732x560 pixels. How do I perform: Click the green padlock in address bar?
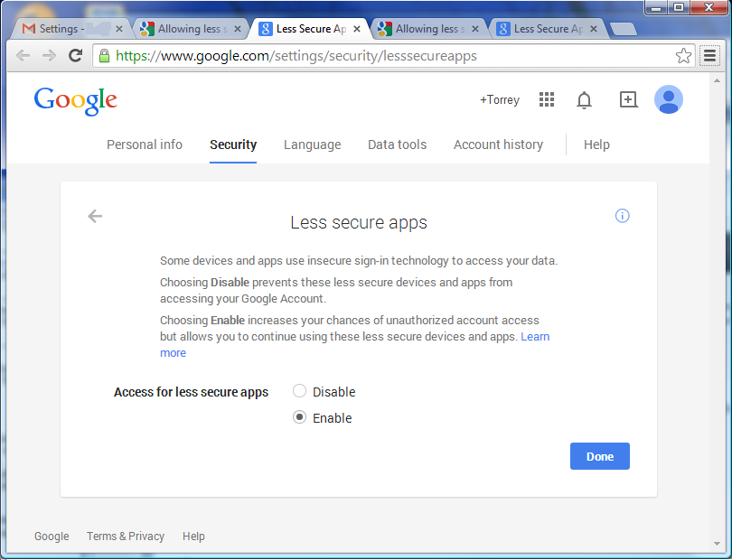105,56
